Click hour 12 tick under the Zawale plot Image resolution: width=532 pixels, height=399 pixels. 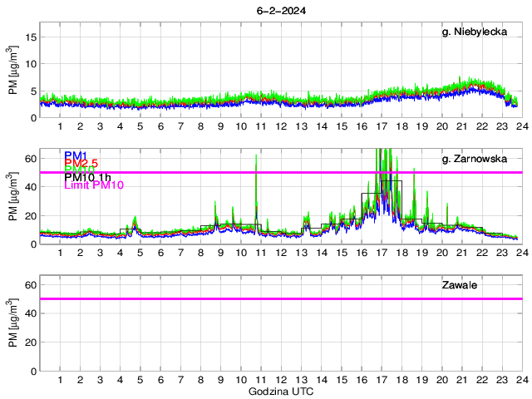[281, 380]
